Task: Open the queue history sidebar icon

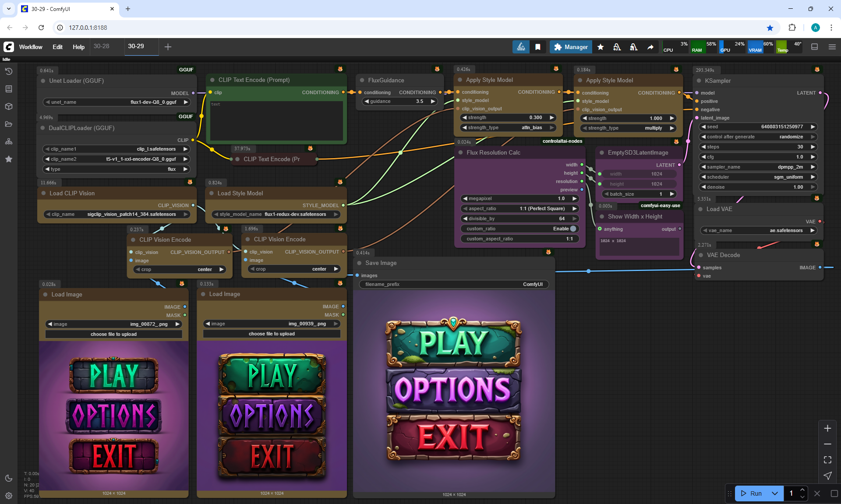Action: 9,71
